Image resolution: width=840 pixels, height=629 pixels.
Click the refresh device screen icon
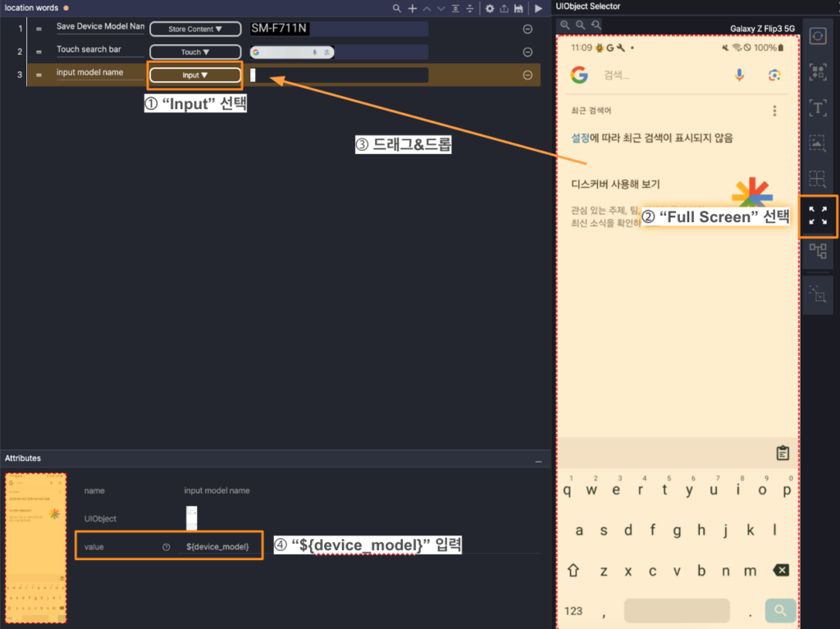click(818, 36)
